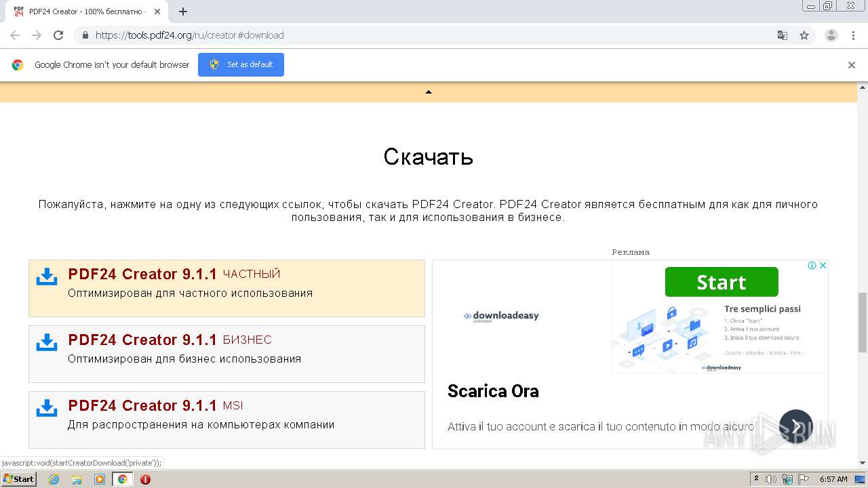Click the browser back arrow
Image resolution: width=868 pixels, height=488 pixels.
point(15,35)
